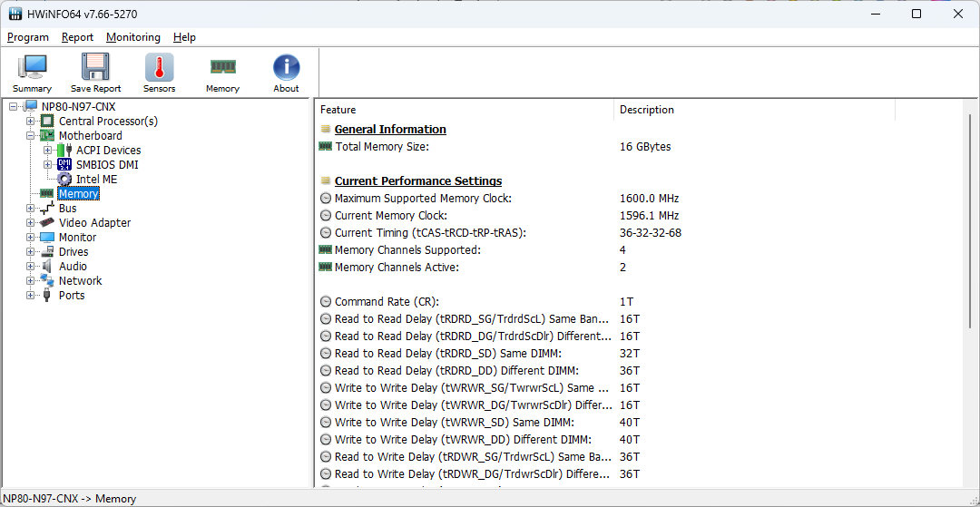Select the Network tree label
Viewport: 980px width, 507px height.
point(81,281)
